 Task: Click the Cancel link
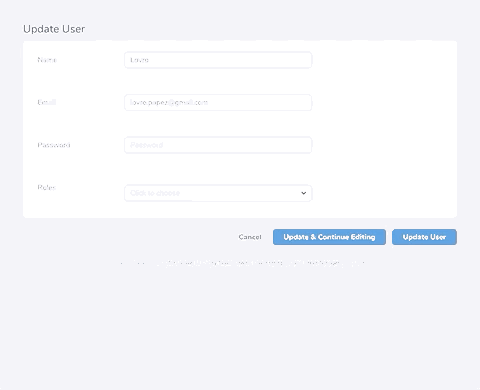pos(250,237)
